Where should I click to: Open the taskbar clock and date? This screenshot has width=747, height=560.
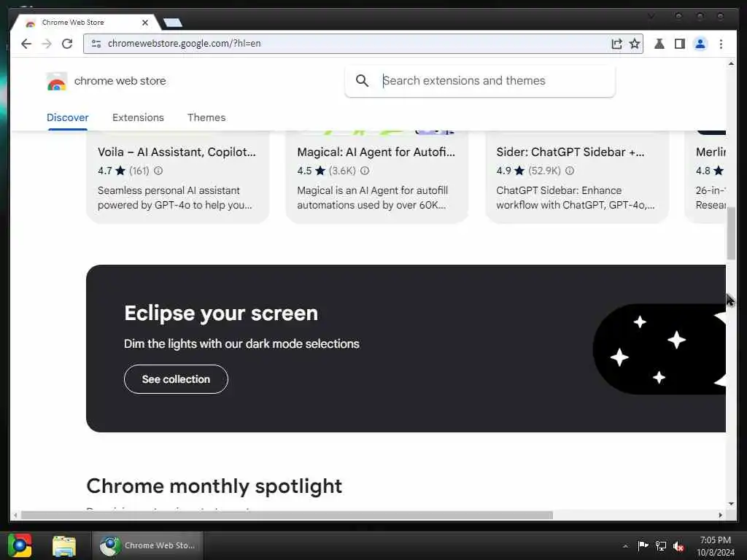(x=716, y=546)
